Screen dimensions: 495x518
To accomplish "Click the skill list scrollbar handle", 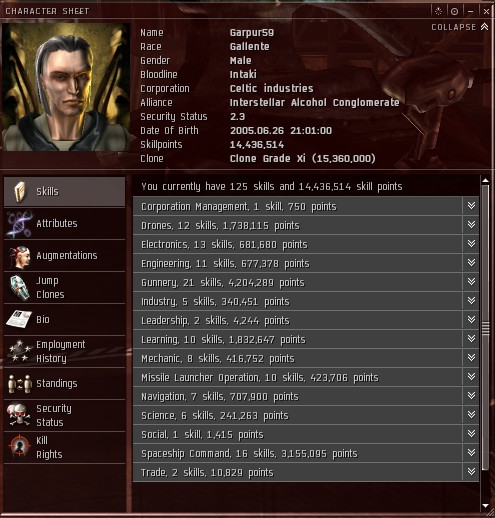I will (x=486, y=328).
